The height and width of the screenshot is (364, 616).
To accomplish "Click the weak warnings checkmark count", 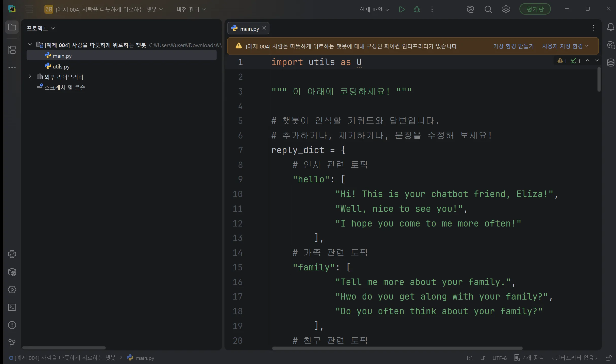I will [576, 61].
